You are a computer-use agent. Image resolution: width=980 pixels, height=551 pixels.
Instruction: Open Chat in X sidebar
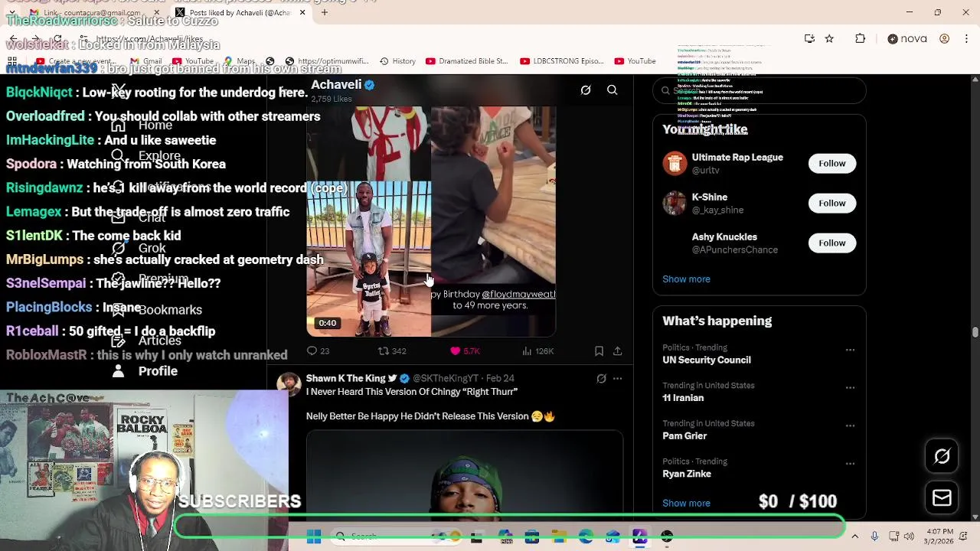click(139, 217)
